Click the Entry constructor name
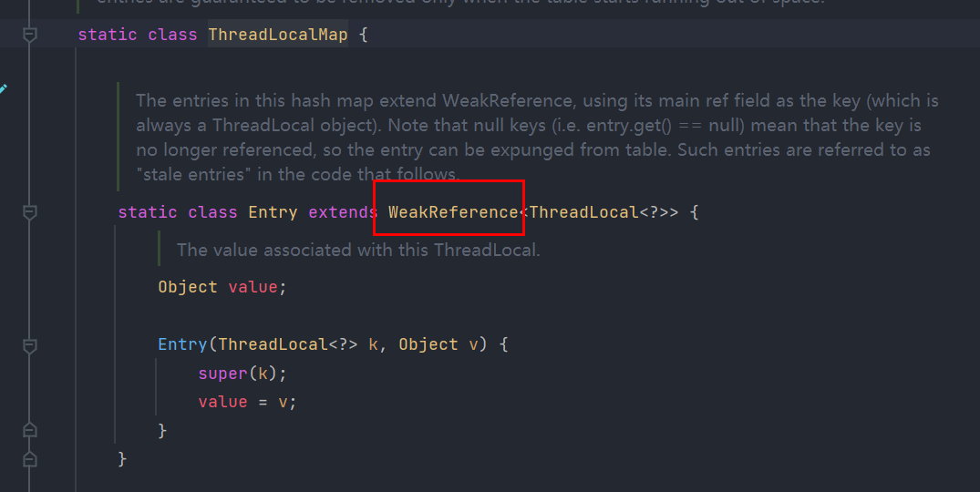Image resolution: width=980 pixels, height=492 pixels. tap(182, 344)
